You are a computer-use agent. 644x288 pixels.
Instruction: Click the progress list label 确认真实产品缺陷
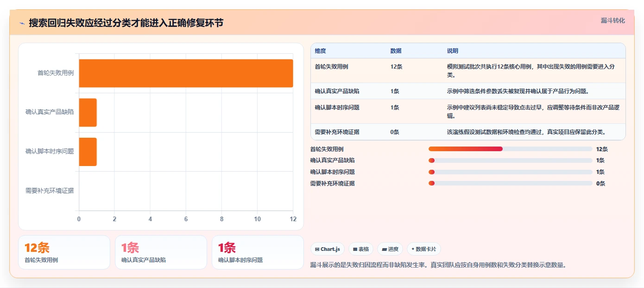click(x=332, y=160)
